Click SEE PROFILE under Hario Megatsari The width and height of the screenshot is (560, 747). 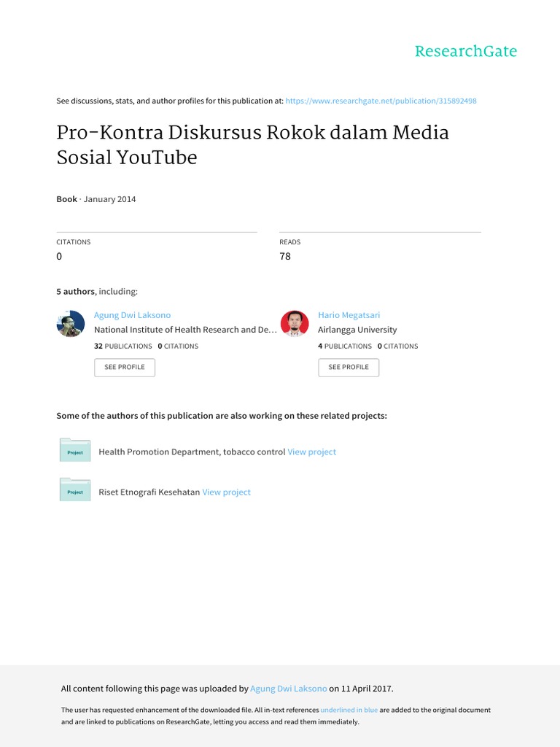pyautogui.click(x=349, y=368)
